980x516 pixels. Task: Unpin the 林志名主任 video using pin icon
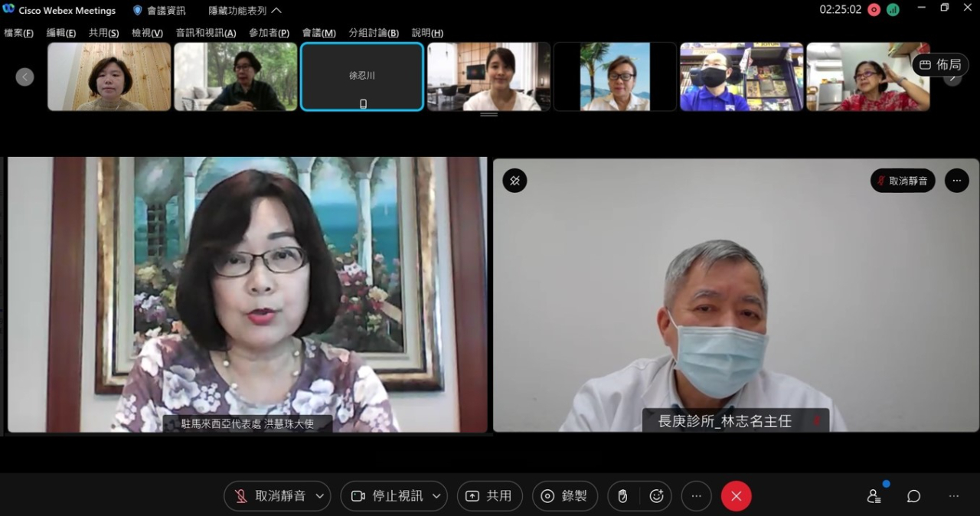coord(514,181)
